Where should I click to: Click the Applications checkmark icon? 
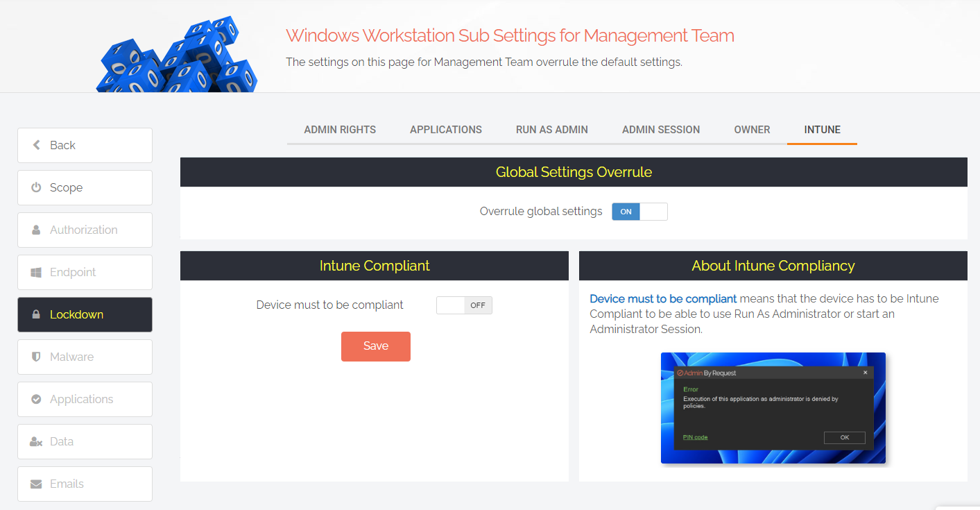coord(36,399)
